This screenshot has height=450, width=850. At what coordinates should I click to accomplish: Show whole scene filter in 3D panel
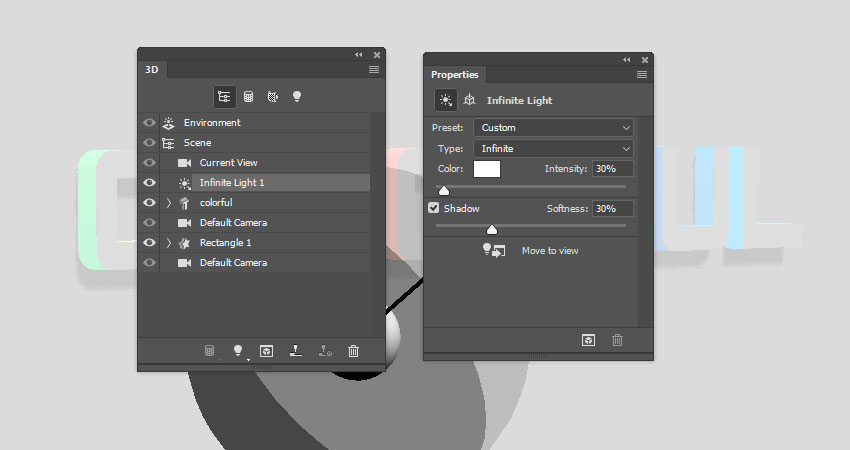pos(224,97)
